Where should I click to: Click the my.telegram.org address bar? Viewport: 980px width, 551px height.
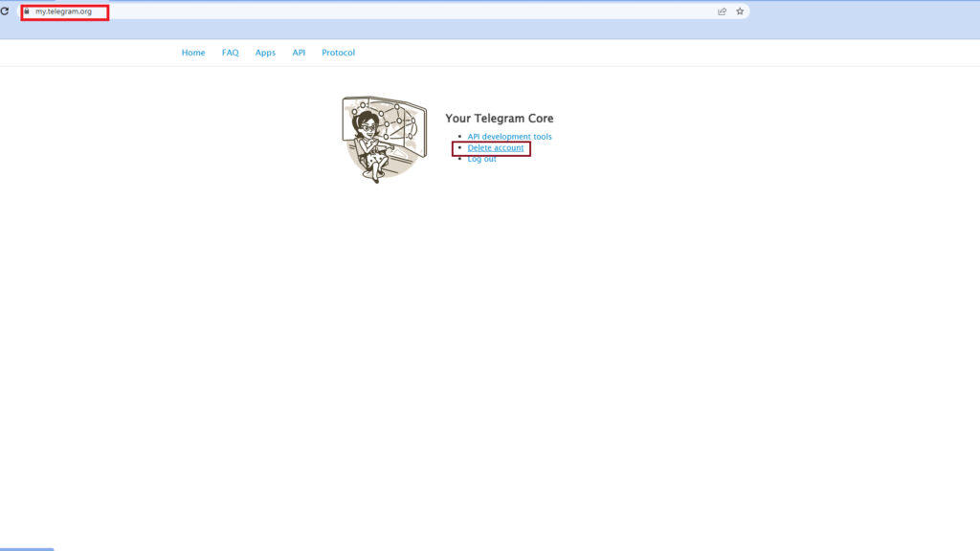tap(384, 11)
